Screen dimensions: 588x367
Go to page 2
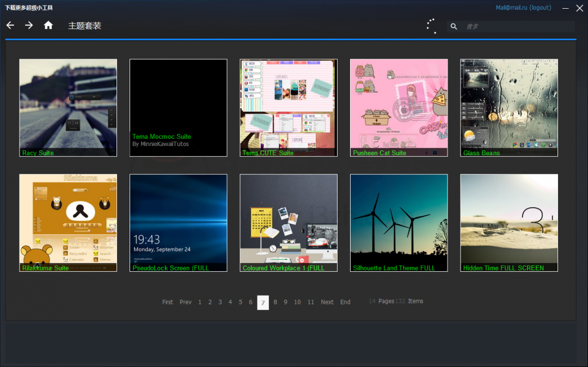click(210, 302)
